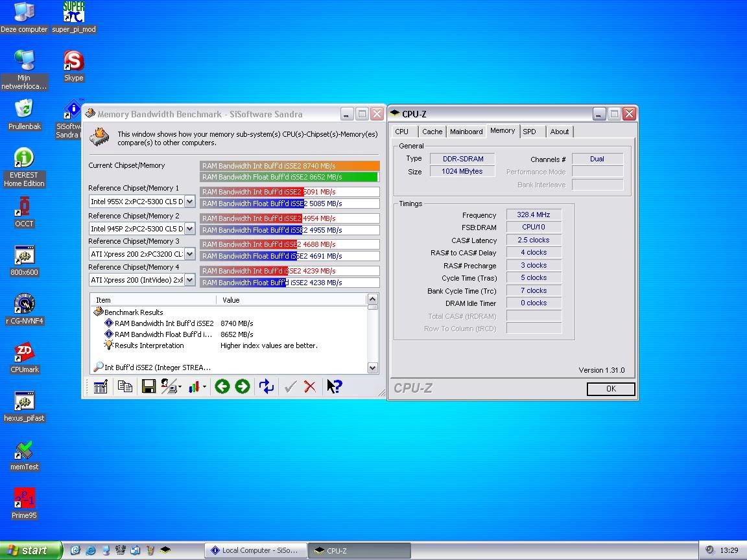Click the Size field showing 1024 MBytes

pos(462,171)
